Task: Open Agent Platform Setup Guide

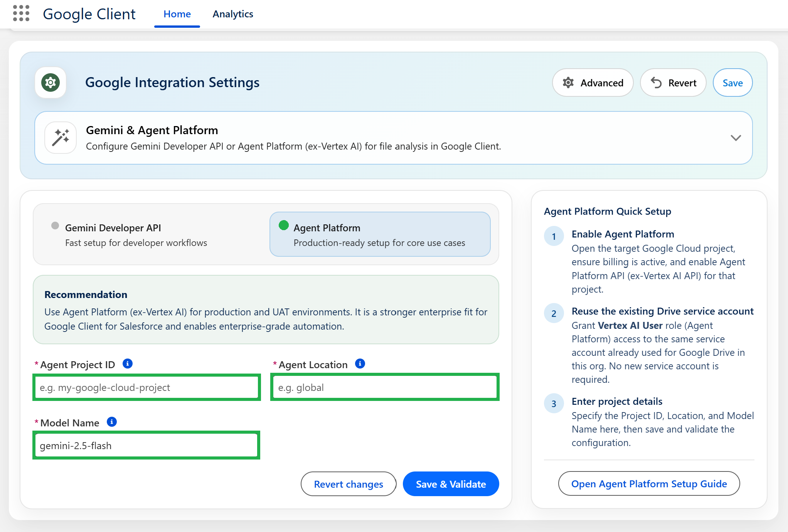Action: coord(649,484)
